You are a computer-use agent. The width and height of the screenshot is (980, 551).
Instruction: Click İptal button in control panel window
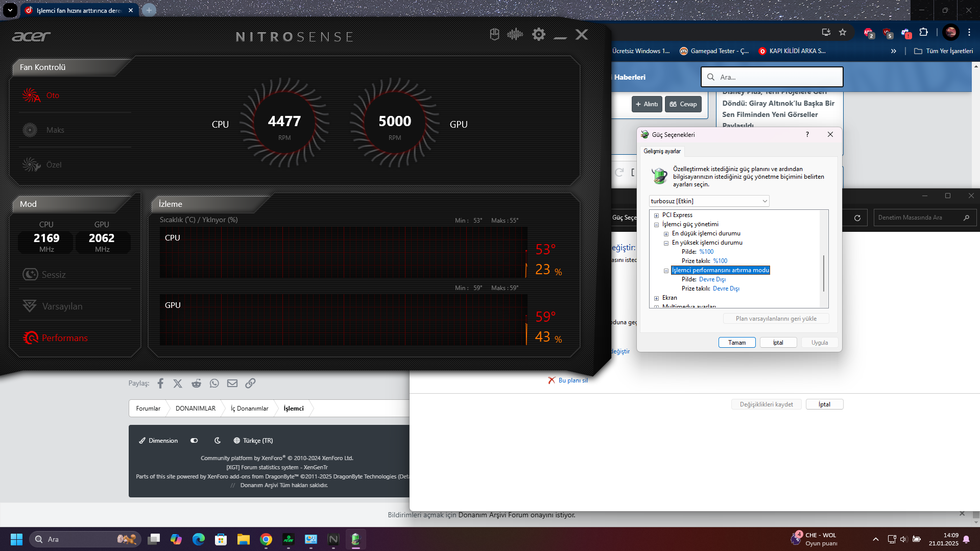[x=824, y=404]
